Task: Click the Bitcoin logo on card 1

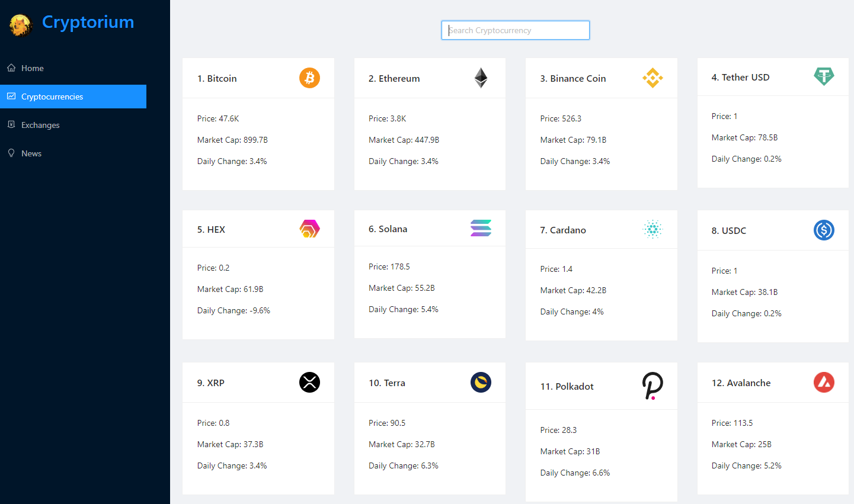Action: point(309,78)
